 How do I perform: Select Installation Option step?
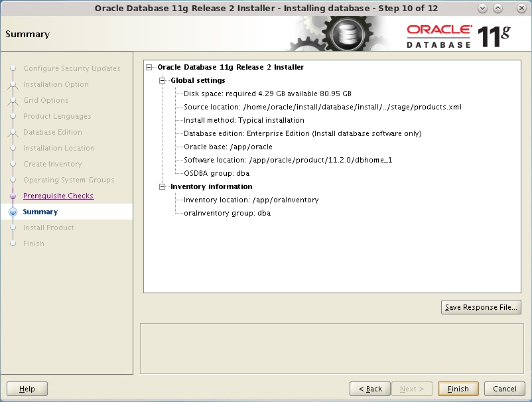pos(56,84)
